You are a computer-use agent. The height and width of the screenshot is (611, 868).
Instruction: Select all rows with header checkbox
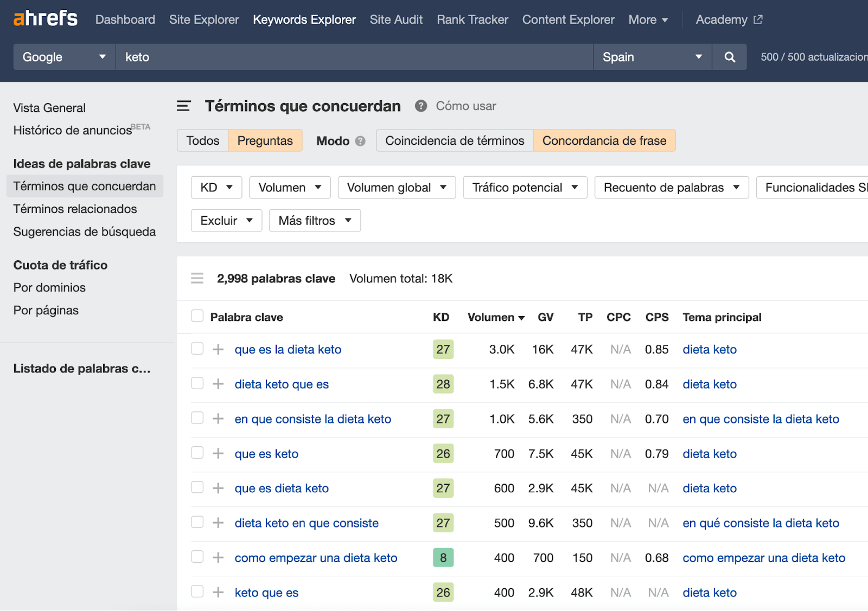tap(197, 317)
